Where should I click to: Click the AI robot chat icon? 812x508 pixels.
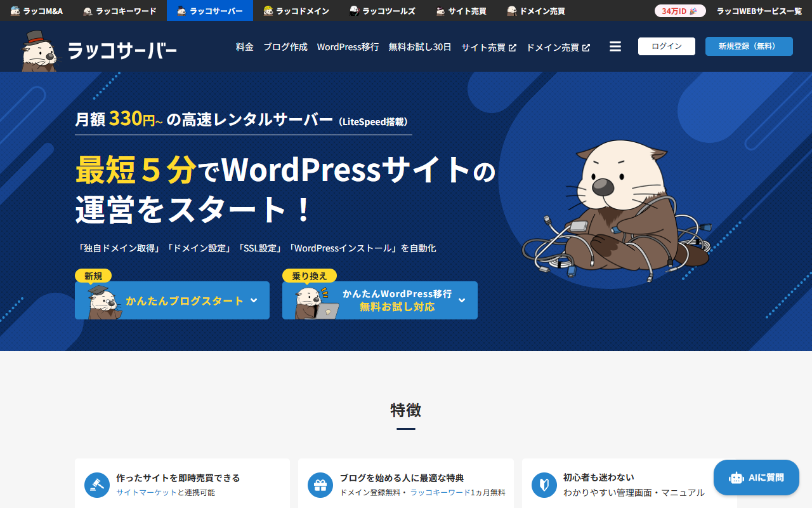pos(736,478)
